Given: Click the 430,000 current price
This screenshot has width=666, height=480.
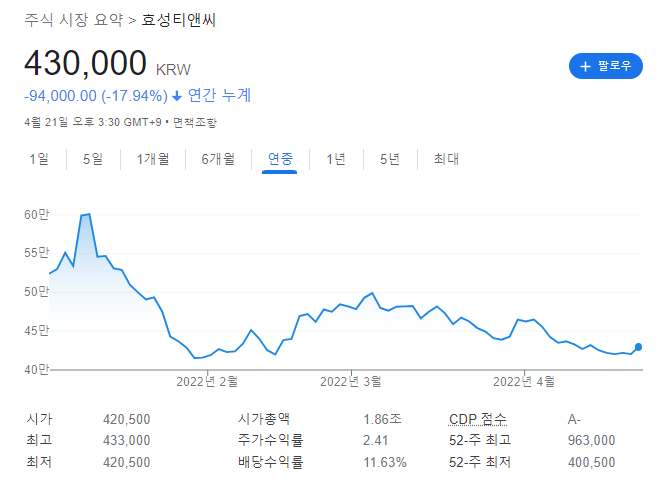Looking at the screenshot, I should coord(85,63).
